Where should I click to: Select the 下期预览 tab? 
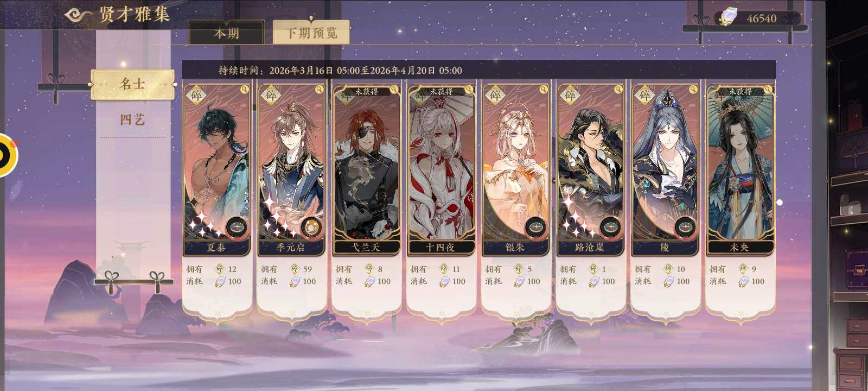coord(311,33)
